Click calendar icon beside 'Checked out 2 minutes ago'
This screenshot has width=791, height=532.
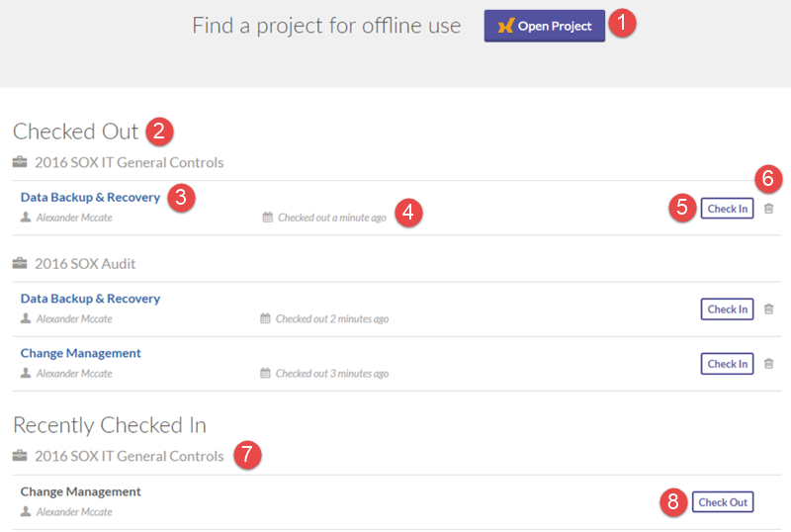(x=265, y=318)
